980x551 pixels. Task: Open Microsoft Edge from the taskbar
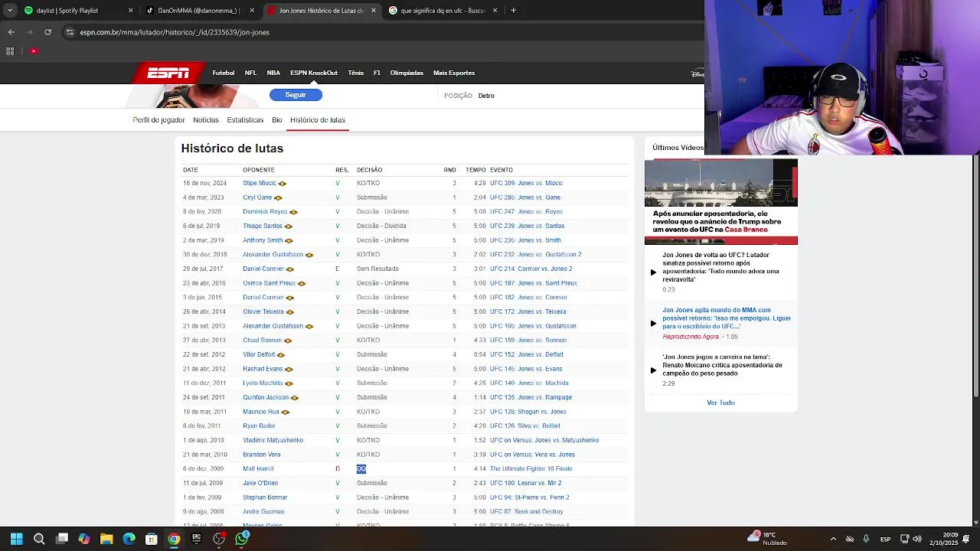tap(129, 539)
